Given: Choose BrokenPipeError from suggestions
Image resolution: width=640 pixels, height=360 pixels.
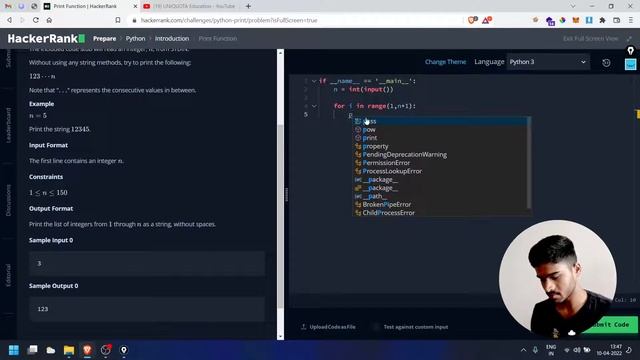Looking at the screenshot, I should coord(440,204).
